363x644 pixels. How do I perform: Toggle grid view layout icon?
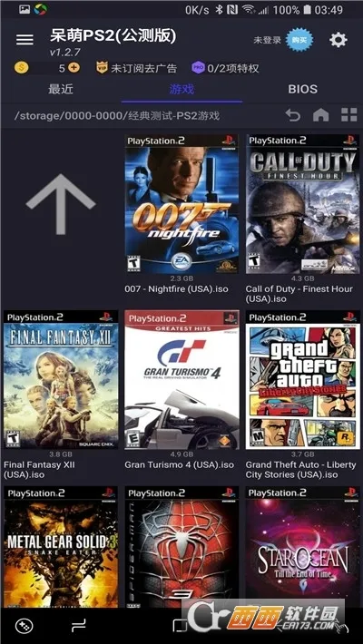[x=349, y=115]
